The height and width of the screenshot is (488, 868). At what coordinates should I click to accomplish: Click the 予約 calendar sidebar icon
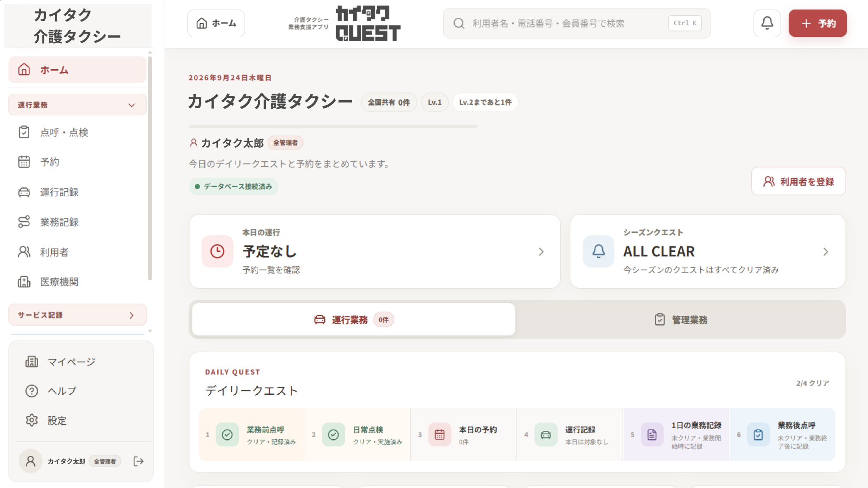[x=24, y=162]
